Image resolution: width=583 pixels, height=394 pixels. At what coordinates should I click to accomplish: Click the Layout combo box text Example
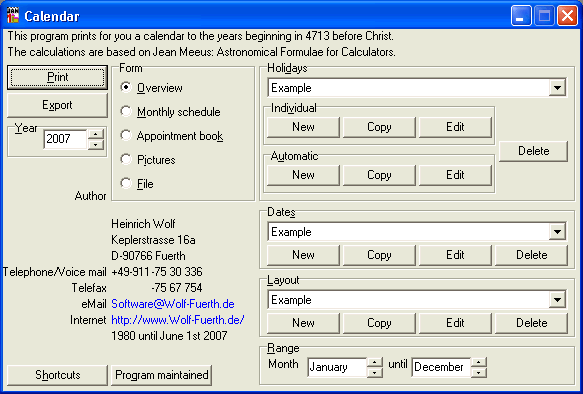(x=291, y=300)
